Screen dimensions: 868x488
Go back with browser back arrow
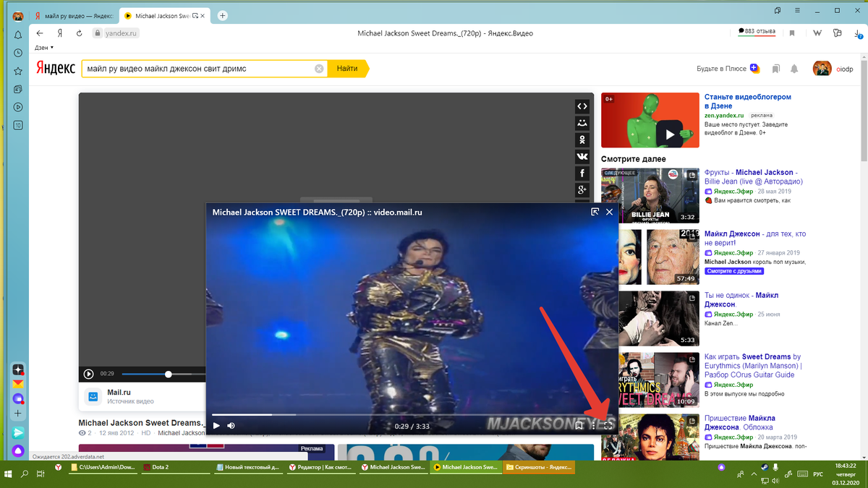click(40, 33)
